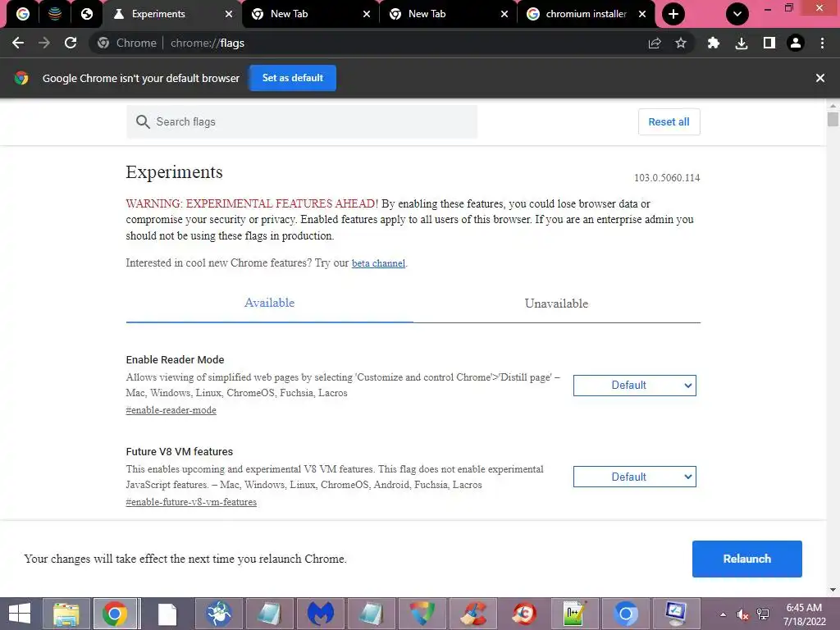Click the Chrome site info chip
This screenshot has width=840, height=630.
click(x=127, y=43)
